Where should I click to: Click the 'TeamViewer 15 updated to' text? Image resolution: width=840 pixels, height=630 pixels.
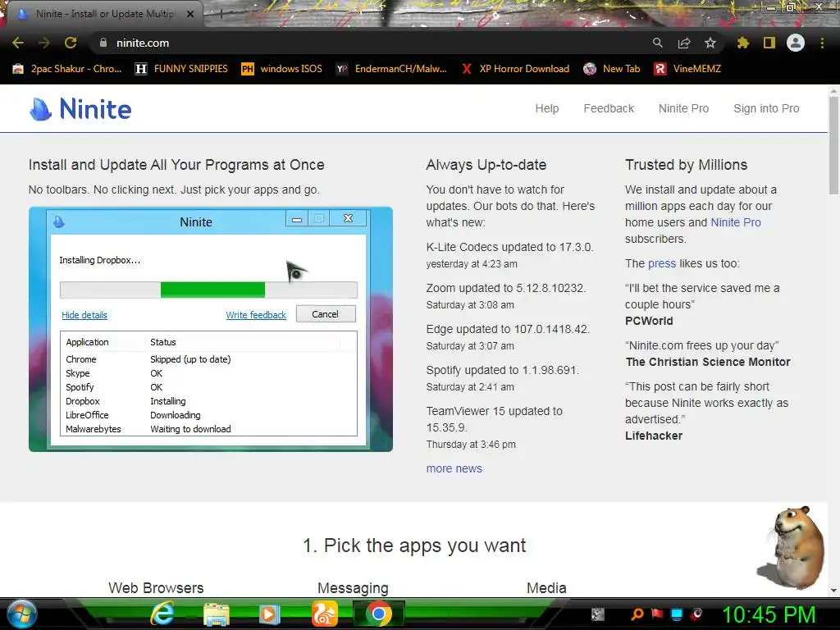click(495, 412)
